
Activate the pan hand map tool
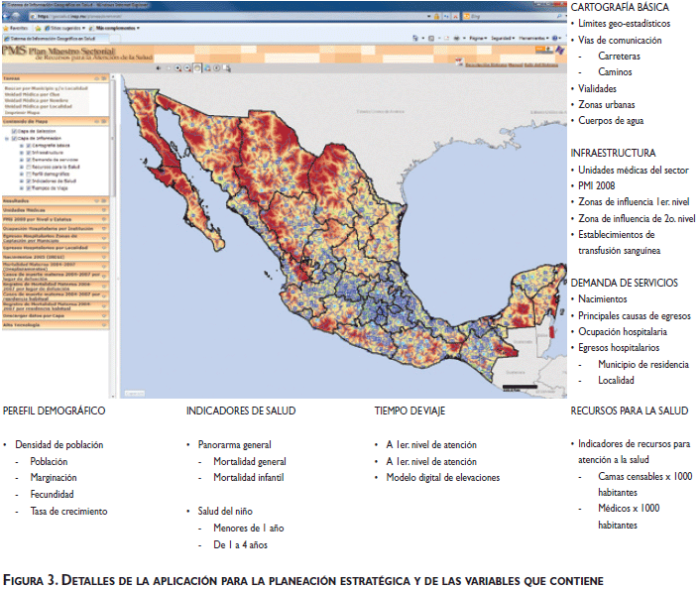click(196, 67)
